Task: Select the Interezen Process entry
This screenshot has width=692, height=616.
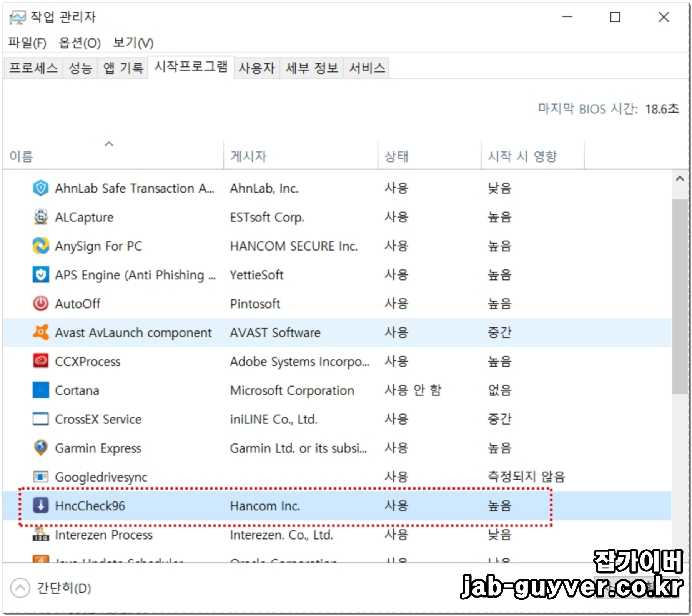Action: pos(104,535)
